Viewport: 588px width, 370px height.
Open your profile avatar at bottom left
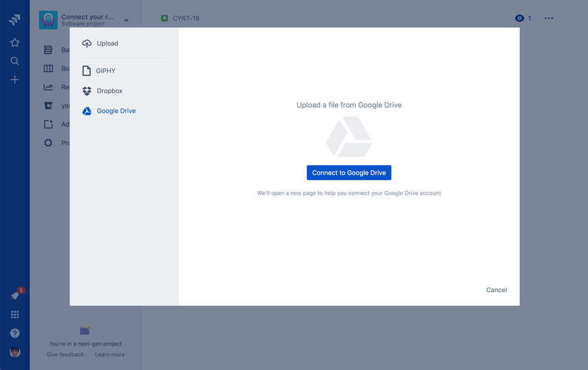click(14, 352)
